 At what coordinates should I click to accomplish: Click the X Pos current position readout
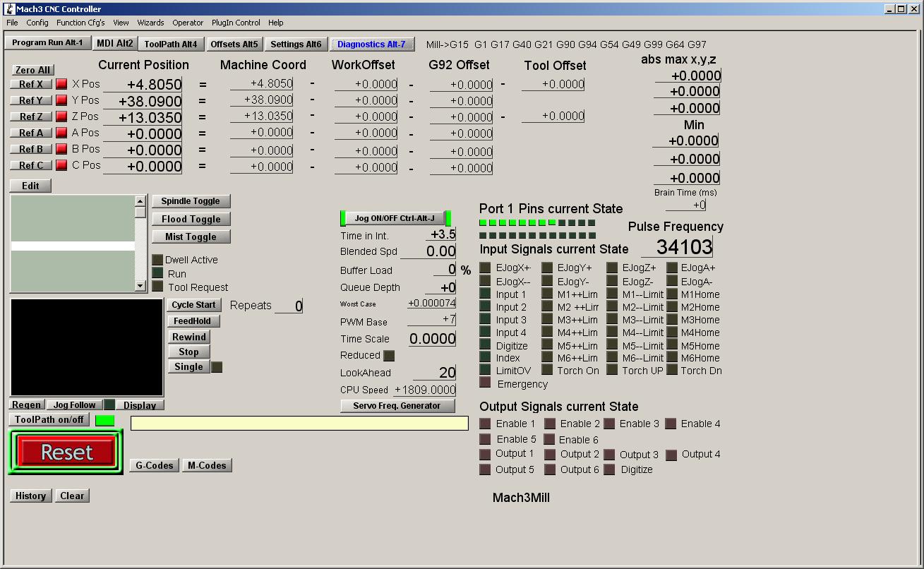click(143, 85)
